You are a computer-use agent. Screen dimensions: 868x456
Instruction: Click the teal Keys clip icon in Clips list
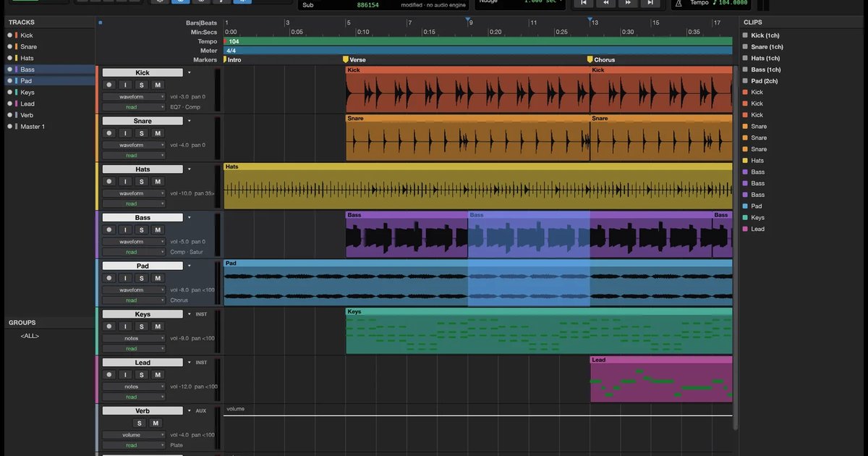(x=745, y=218)
